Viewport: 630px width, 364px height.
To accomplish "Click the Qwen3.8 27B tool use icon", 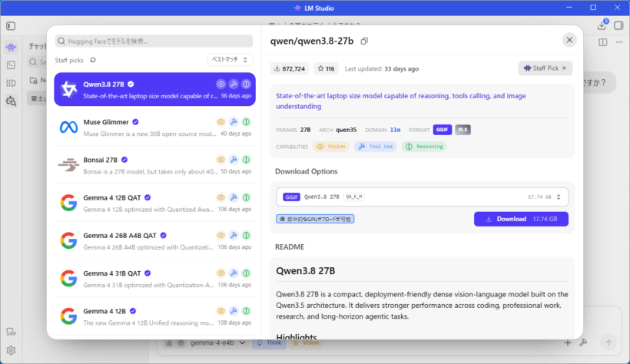I will [x=234, y=84].
